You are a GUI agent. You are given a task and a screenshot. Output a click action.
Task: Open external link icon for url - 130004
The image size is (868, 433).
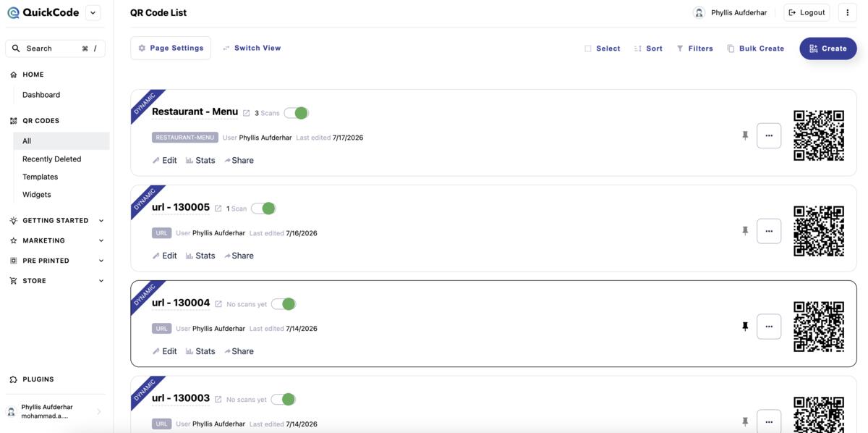pyautogui.click(x=218, y=304)
